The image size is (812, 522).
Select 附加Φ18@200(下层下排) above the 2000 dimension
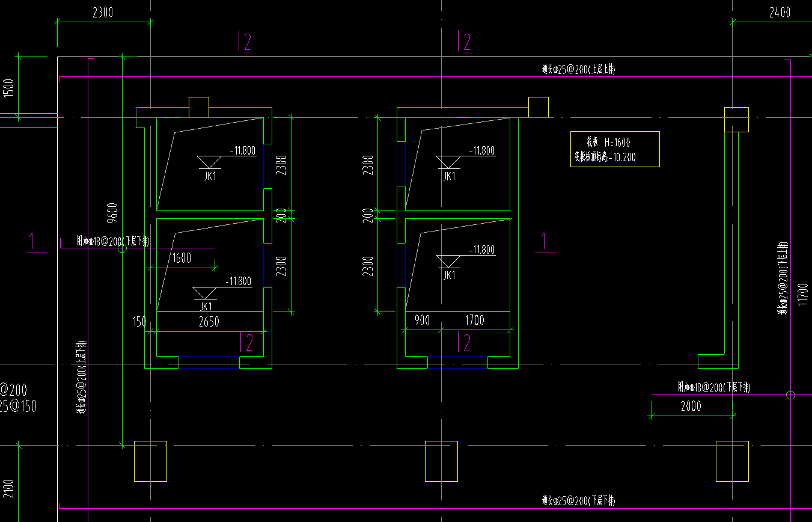pos(714,387)
